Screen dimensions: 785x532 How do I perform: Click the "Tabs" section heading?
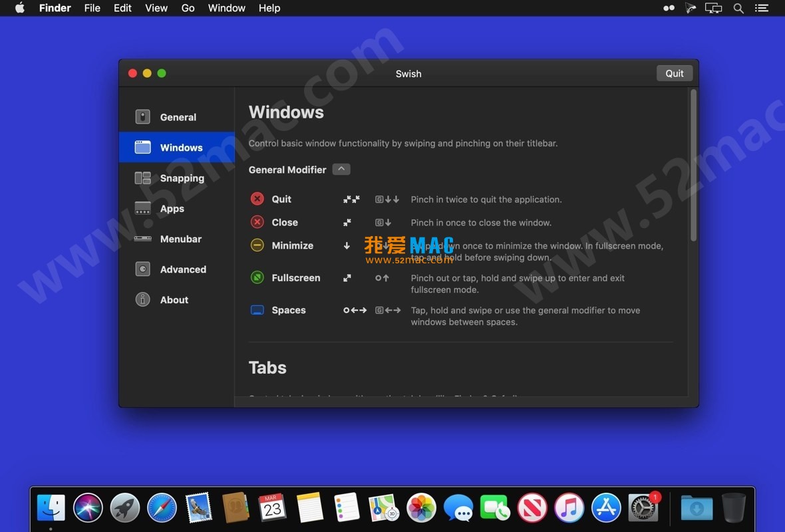click(x=268, y=368)
